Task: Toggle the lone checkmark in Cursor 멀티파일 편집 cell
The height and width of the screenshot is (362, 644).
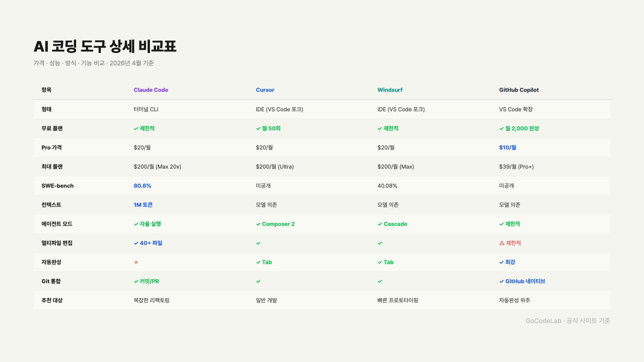Action: [258, 243]
